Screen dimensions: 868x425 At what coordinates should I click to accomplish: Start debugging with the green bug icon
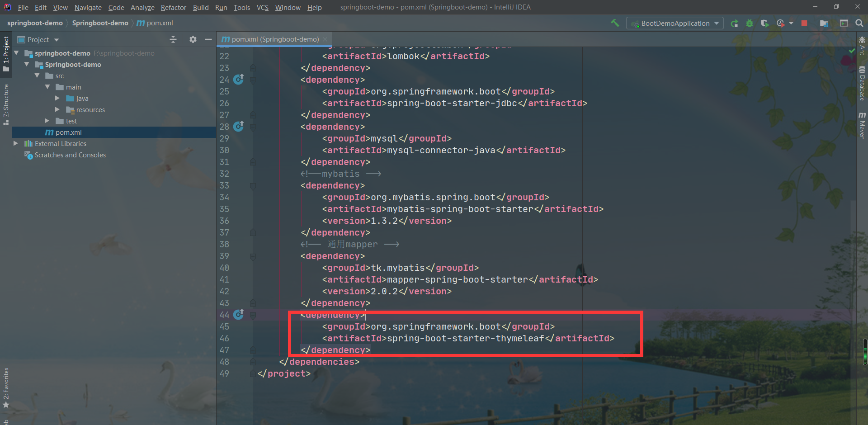pos(750,23)
